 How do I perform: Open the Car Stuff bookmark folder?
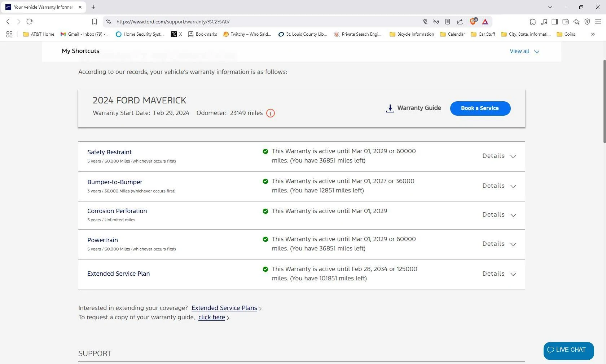483,34
